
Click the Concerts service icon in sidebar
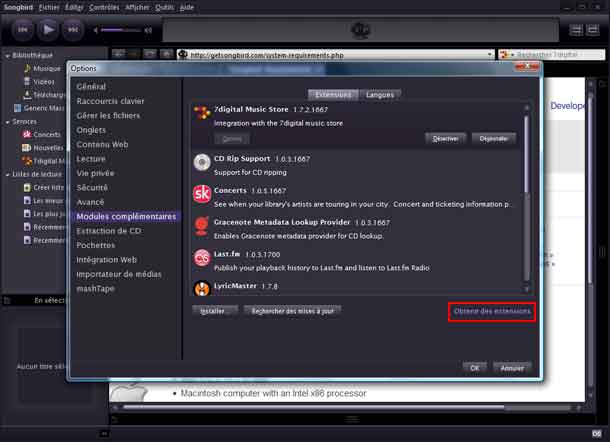(x=26, y=135)
